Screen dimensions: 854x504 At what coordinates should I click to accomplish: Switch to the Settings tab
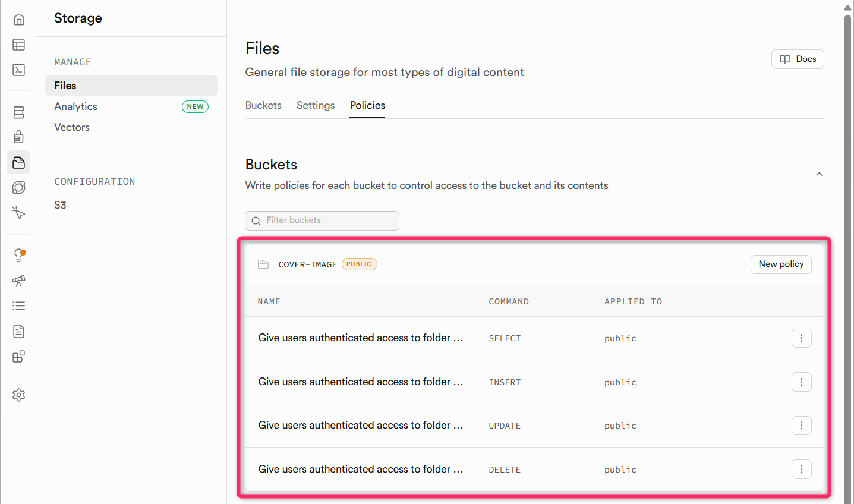point(316,105)
